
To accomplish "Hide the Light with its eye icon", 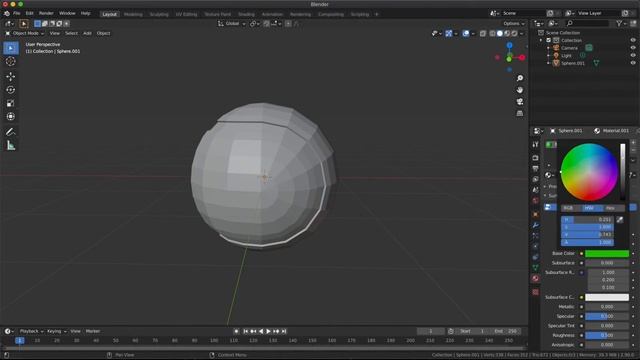I will pos(633,56).
